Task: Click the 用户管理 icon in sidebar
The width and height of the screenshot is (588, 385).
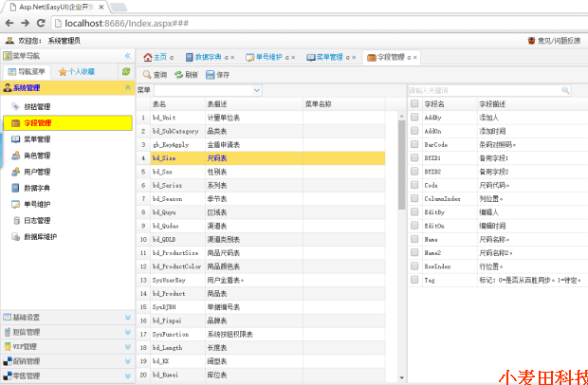Action: pyautogui.click(x=15, y=172)
